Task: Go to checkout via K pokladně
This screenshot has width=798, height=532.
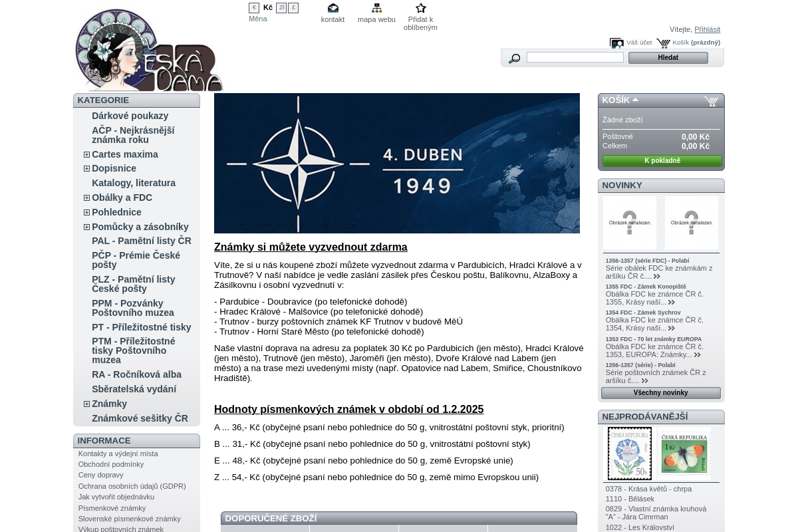Action: (x=662, y=161)
